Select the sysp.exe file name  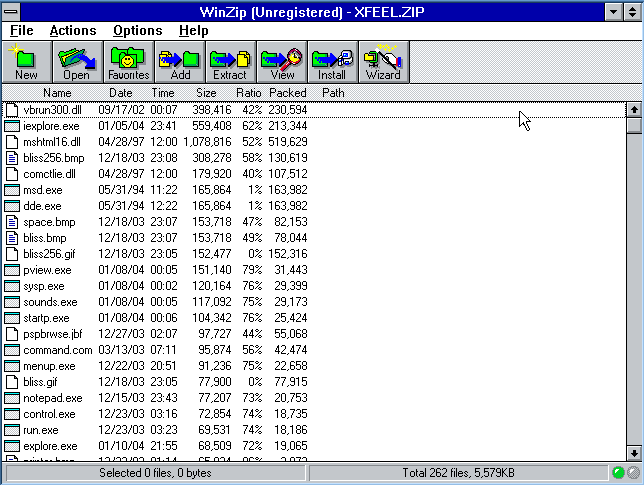pyautogui.click(x=44, y=286)
